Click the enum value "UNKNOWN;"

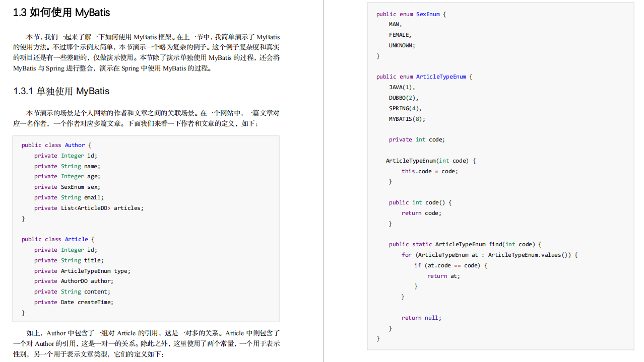point(402,45)
